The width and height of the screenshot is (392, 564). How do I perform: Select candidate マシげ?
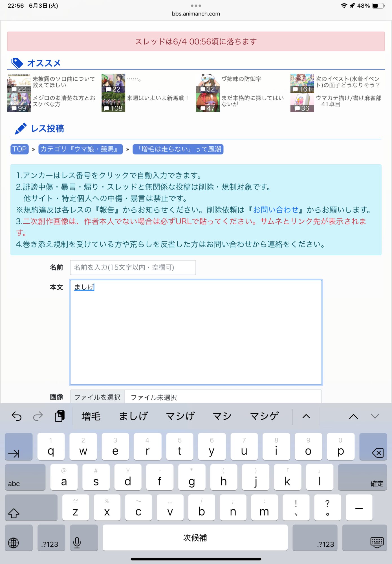(x=180, y=416)
